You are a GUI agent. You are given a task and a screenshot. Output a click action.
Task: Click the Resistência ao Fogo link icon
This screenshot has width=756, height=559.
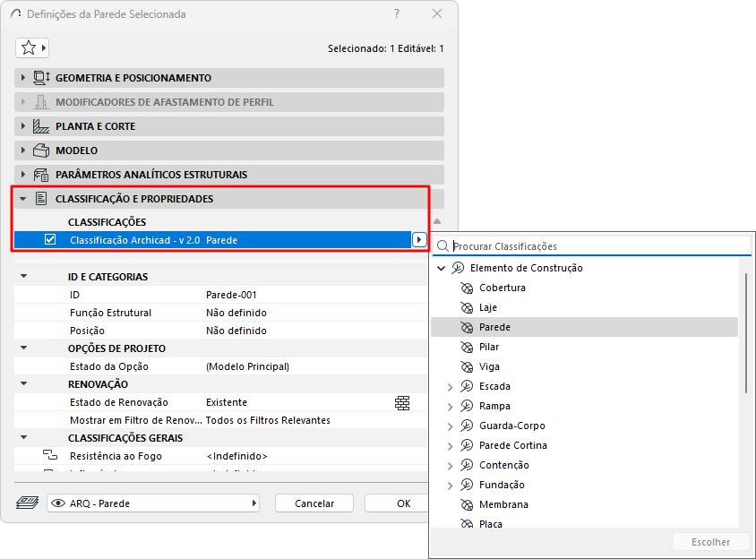click(x=50, y=455)
